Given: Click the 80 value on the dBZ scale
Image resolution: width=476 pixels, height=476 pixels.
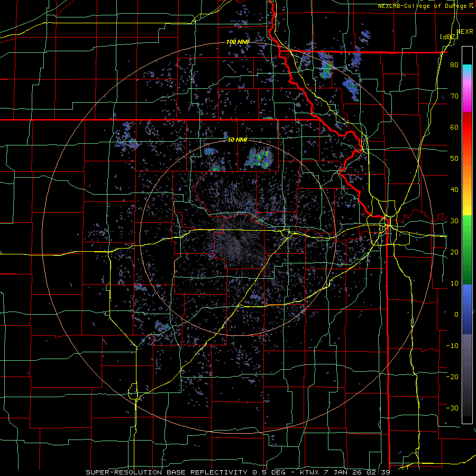Looking at the screenshot, I should click(x=454, y=65).
